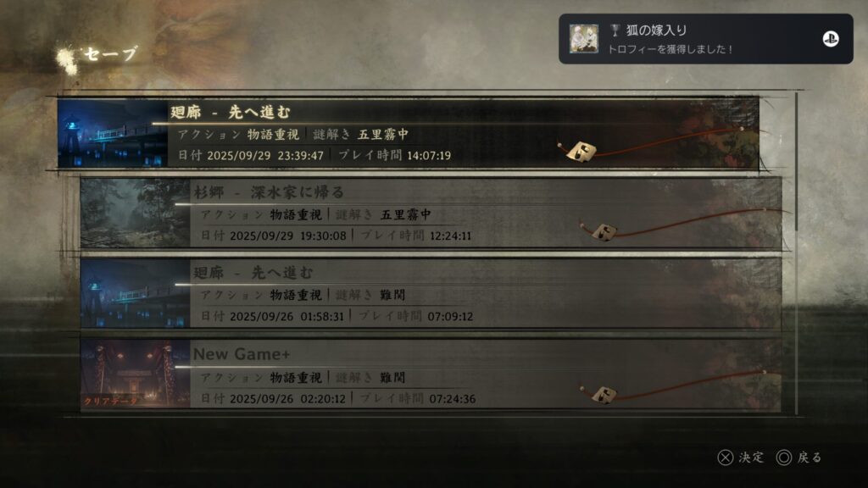Viewport: 868px width, 488px height.
Task: Click the save list vertical scrollbar
Action: [797, 253]
